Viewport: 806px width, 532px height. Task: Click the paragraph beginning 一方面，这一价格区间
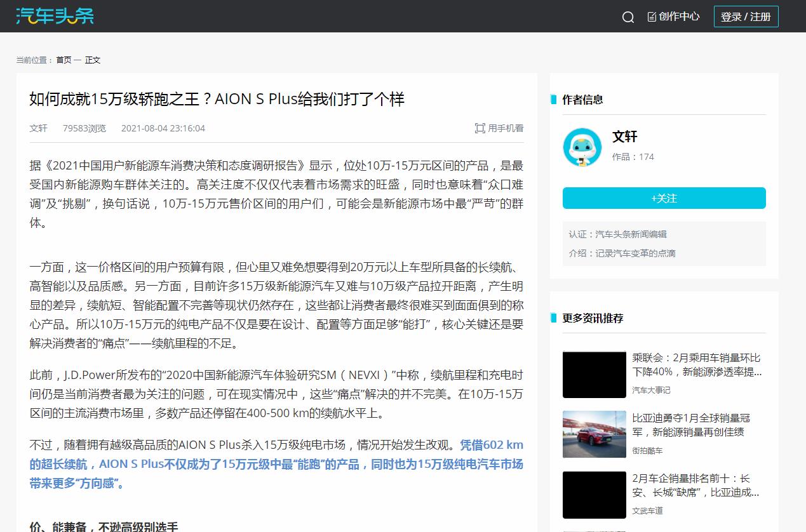click(276, 305)
